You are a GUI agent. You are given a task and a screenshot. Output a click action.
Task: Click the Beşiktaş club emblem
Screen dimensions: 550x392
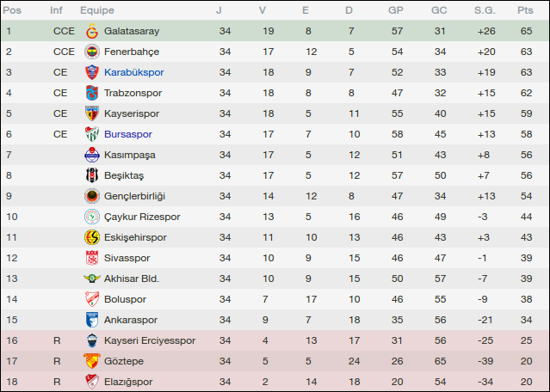(x=91, y=175)
